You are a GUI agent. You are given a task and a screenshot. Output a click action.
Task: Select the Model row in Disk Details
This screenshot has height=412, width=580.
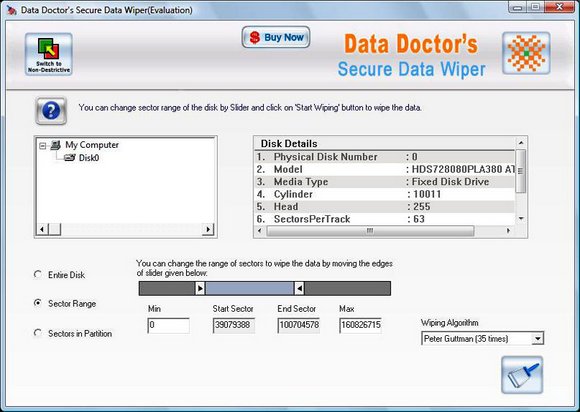tap(385, 169)
